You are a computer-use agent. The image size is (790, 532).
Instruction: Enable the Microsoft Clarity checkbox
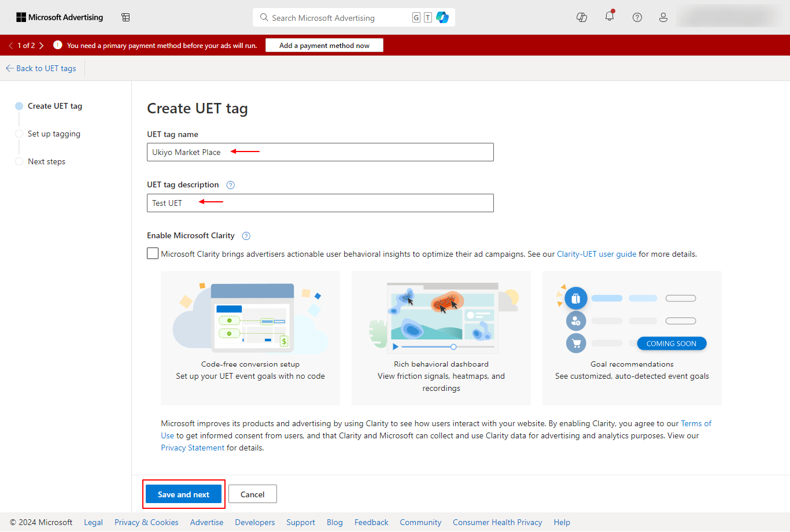tap(153, 253)
